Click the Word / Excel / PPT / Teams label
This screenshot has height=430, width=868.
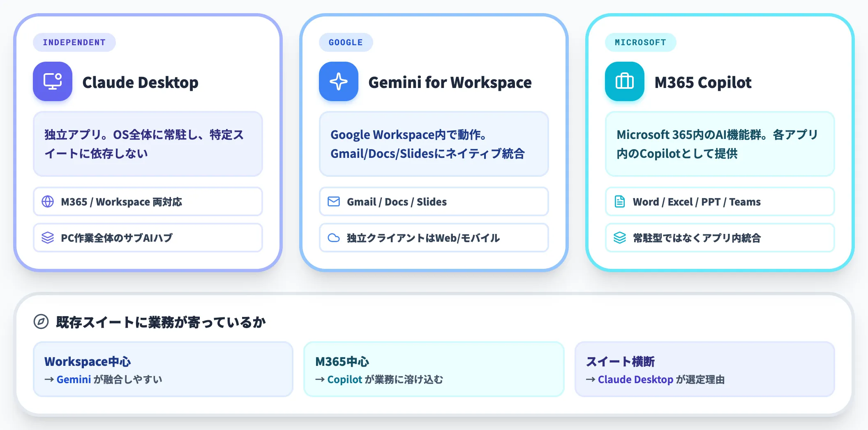697,202
